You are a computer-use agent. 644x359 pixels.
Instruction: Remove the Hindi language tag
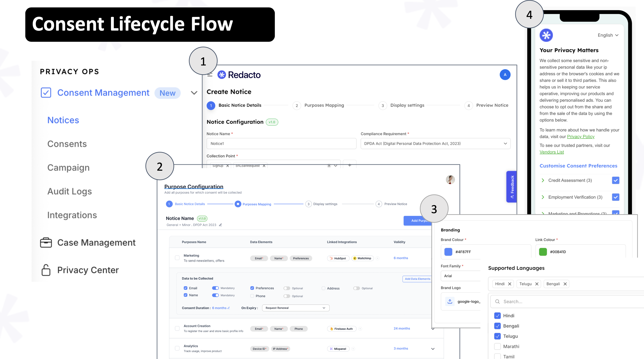[x=510, y=284]
